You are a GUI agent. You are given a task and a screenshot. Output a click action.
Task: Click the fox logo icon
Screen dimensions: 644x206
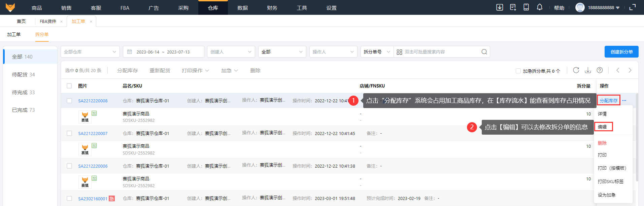(x=10, y=7)
